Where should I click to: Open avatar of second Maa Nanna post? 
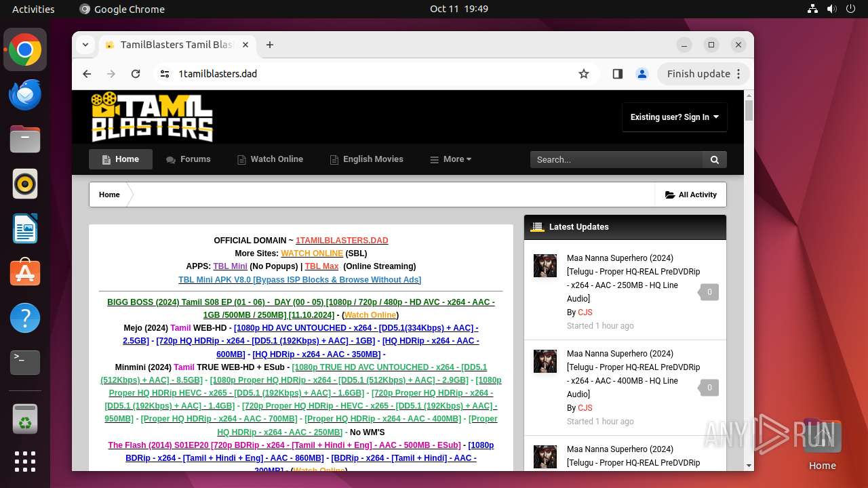point(545,361)
